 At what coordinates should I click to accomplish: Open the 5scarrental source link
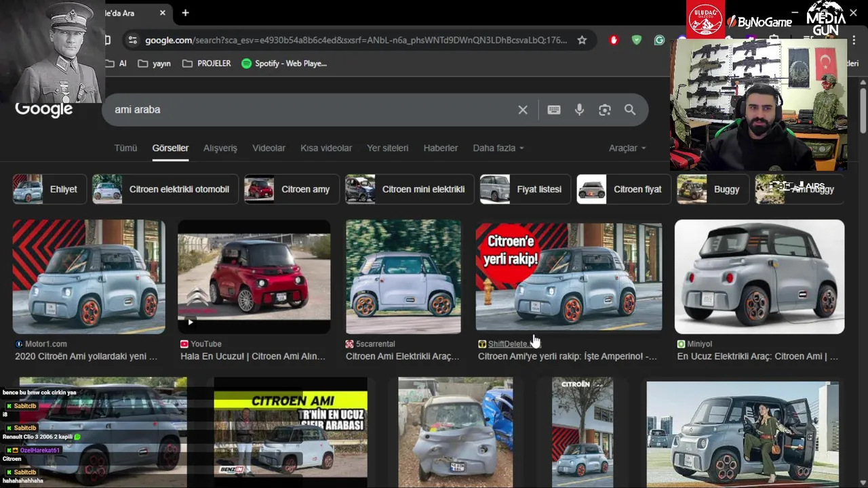[375, 344]
